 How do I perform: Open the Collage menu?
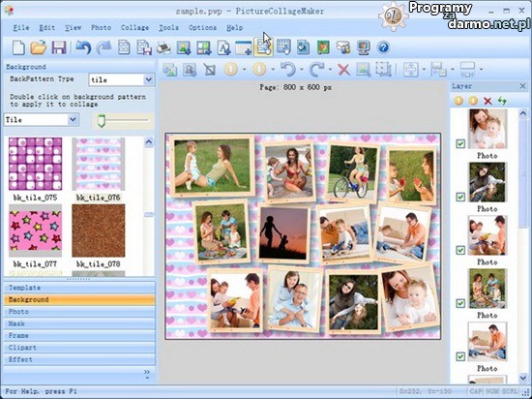click(135, 28)
